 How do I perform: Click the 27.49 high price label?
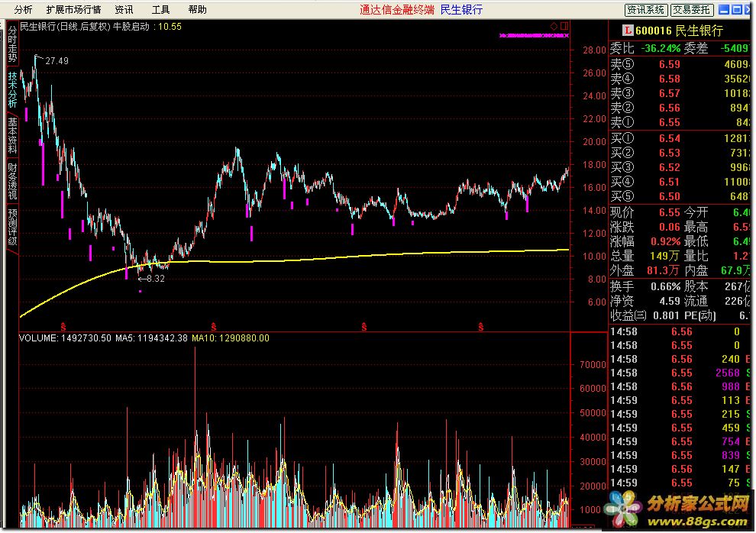pyautogui.click(x=57, y=61)
